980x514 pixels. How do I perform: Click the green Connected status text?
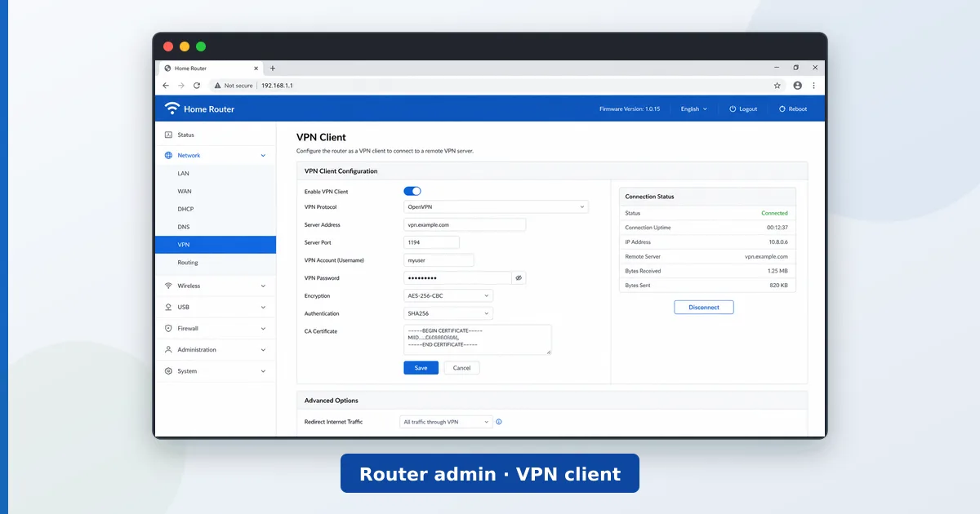774,213
